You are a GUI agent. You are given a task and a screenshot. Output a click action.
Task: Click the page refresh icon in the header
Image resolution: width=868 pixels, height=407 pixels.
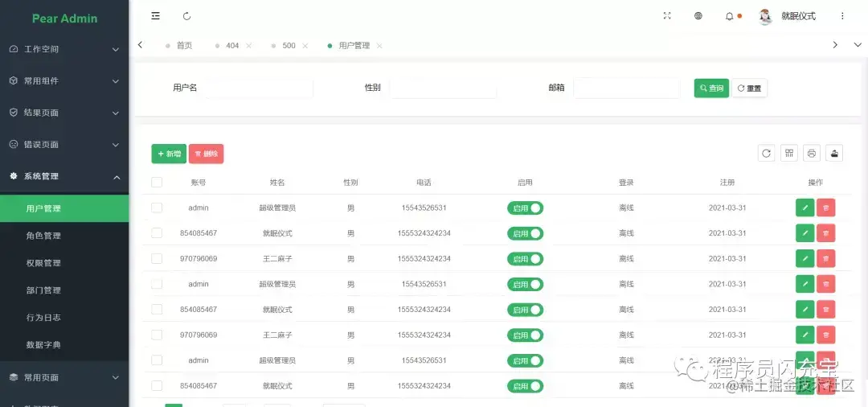click(186, 16)
